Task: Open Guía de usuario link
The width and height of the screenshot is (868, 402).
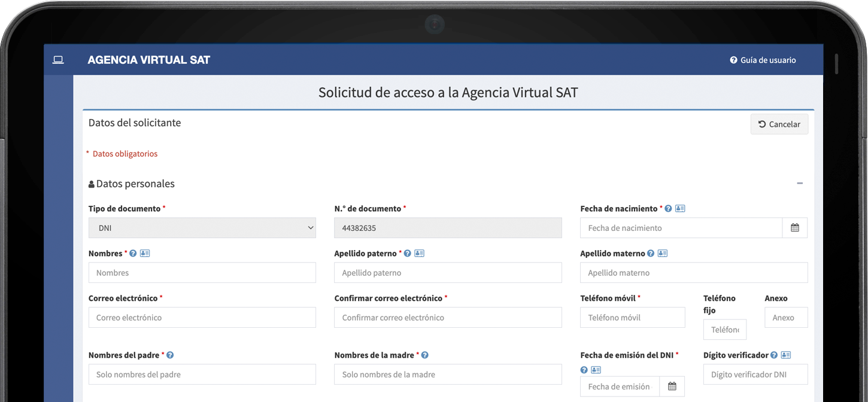Action: pyautogui.click(x=763, y=60)
